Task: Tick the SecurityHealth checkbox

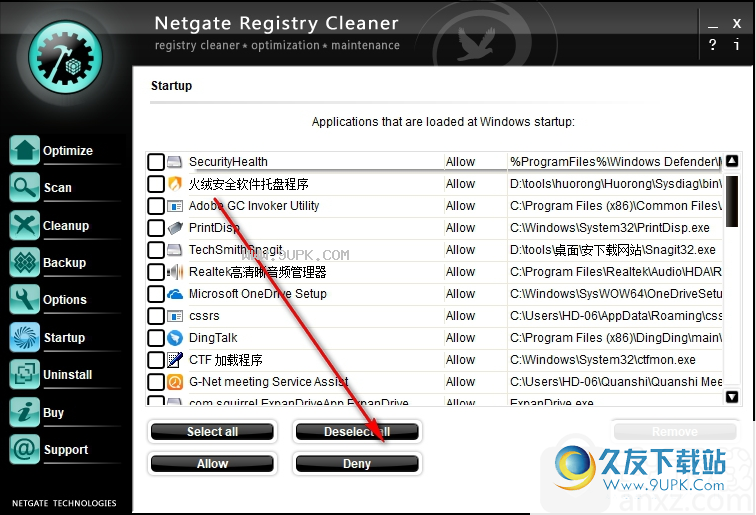Action: pos(156,162)
